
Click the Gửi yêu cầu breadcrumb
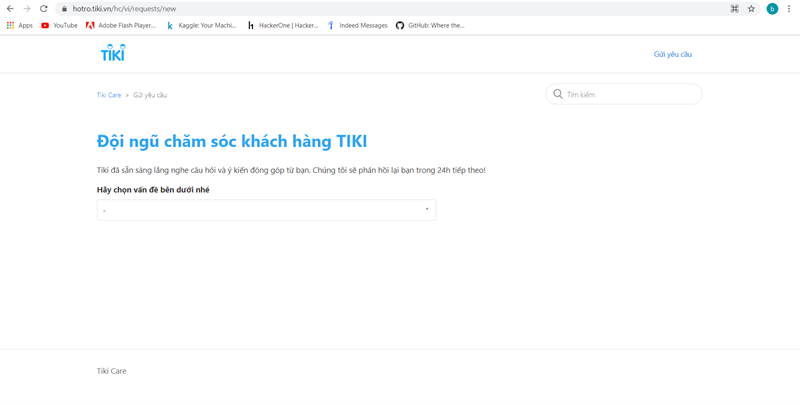click(150, 95)
